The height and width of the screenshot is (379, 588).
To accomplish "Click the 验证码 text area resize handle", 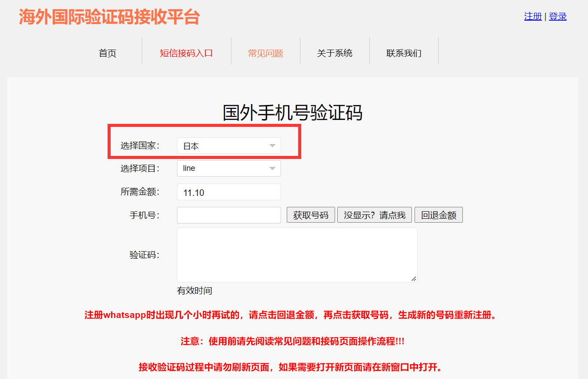I will (414, 278).
